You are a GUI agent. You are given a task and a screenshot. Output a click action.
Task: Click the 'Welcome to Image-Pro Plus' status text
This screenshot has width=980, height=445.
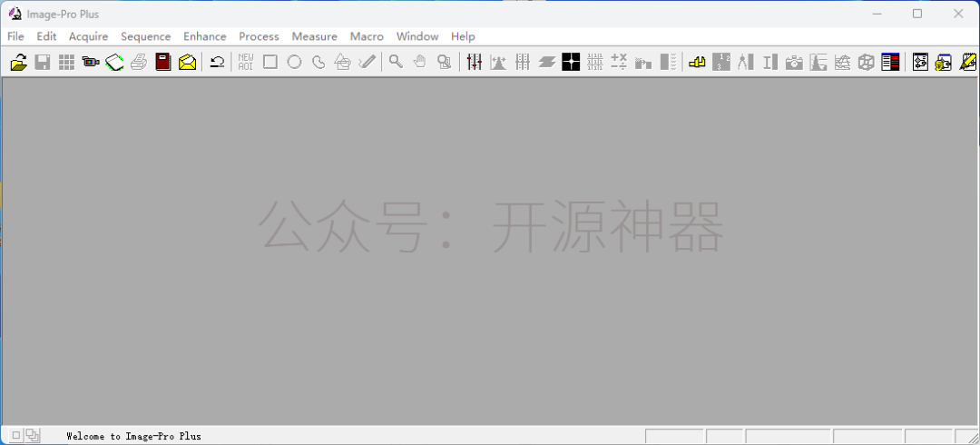[133, 436]
